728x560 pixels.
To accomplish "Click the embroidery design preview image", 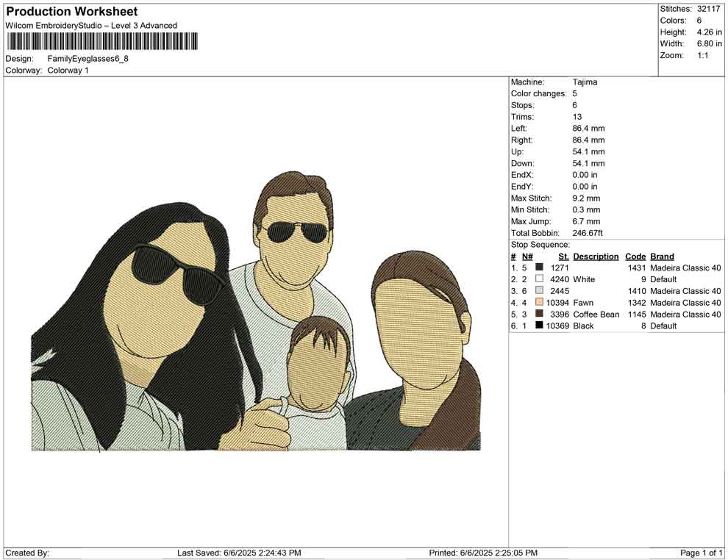I will [x=256, y=311].
